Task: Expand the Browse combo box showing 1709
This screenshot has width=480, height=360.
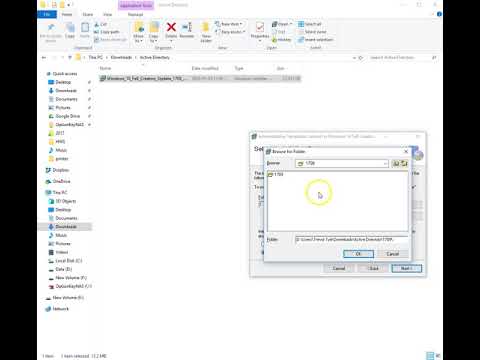Action: pyautogui.click(x=385, y=163)
